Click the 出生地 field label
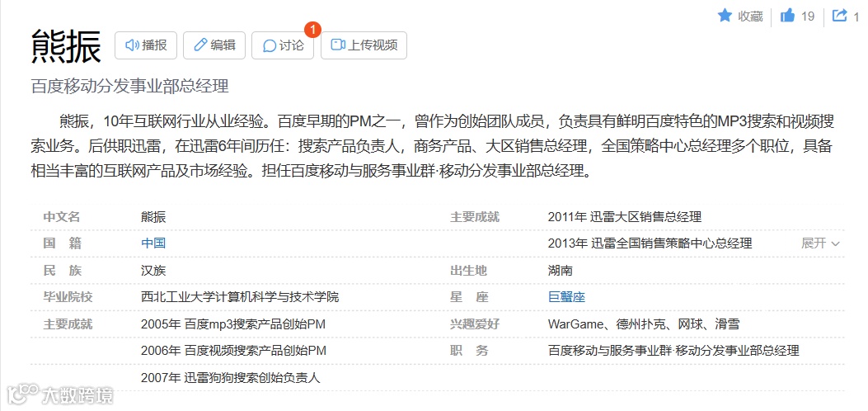 pyautogui.click(x=468, y=271)
